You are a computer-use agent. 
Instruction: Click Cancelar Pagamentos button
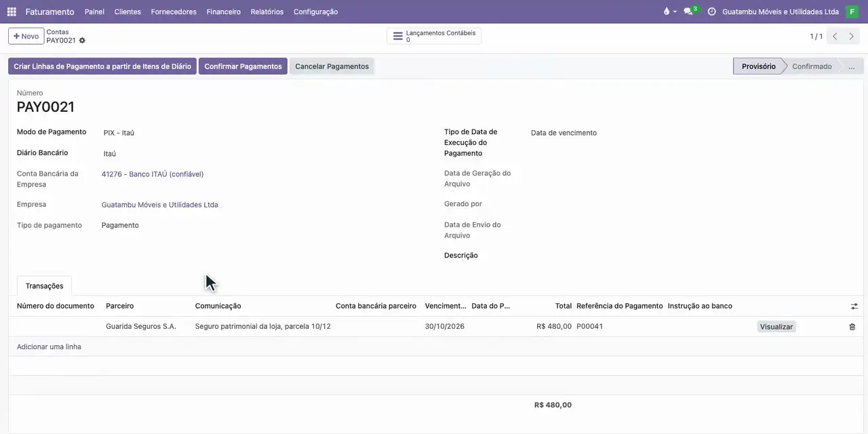332,66
